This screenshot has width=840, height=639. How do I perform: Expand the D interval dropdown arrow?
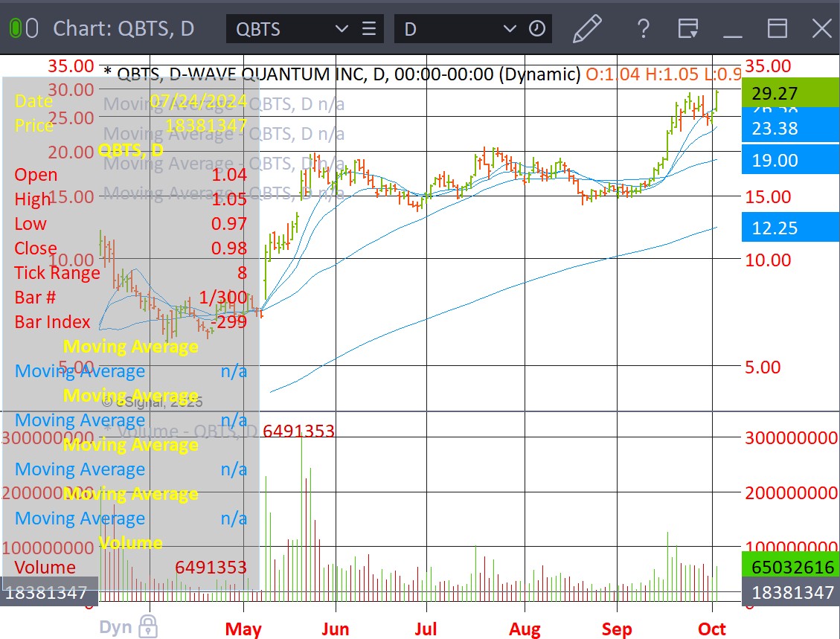click(x=510, y=29)
